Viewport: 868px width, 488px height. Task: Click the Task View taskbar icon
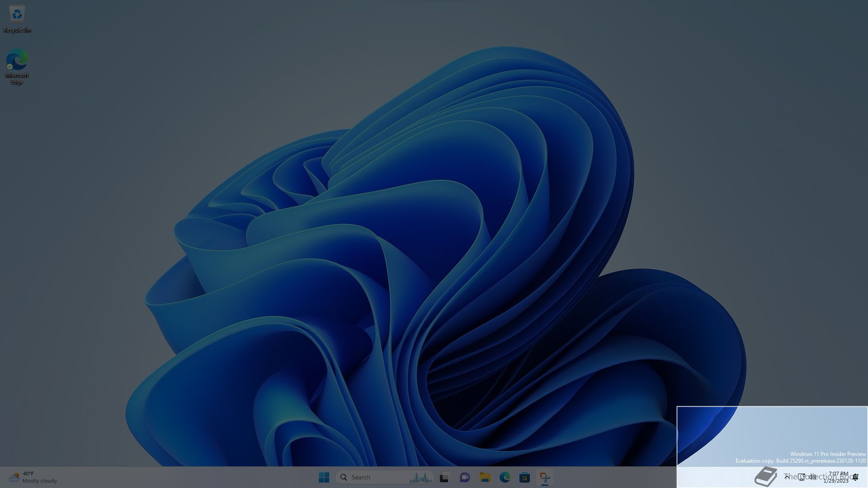click(x=444, y=477)
